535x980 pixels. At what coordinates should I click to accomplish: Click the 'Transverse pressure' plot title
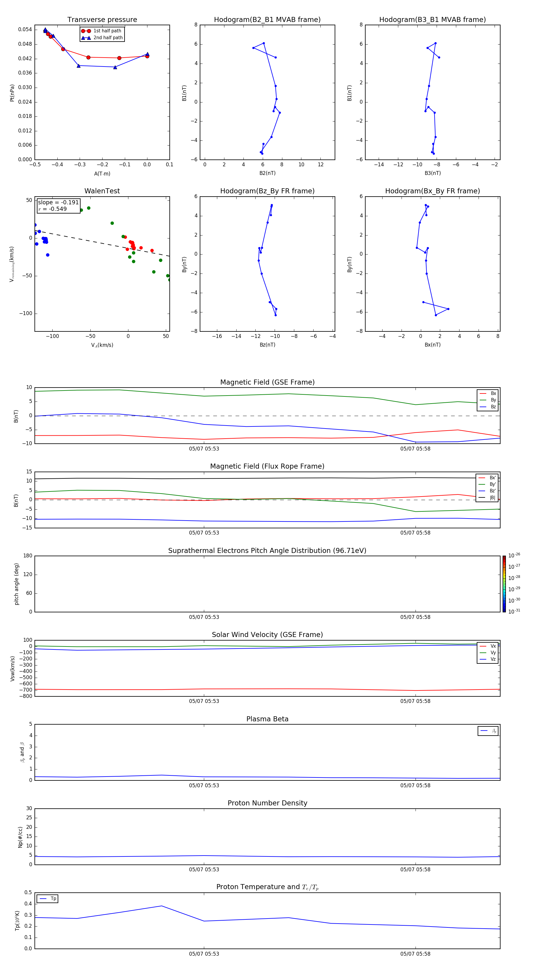pos(102,20)
